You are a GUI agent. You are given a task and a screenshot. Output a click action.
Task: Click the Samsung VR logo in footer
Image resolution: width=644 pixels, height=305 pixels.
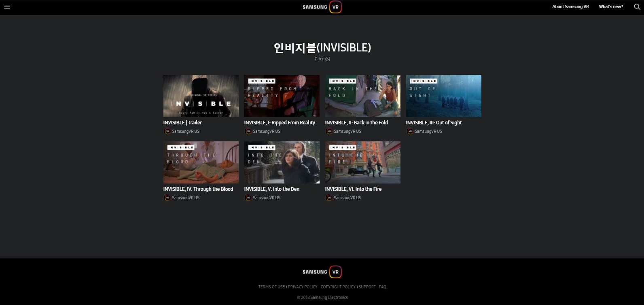click(322, 272)
